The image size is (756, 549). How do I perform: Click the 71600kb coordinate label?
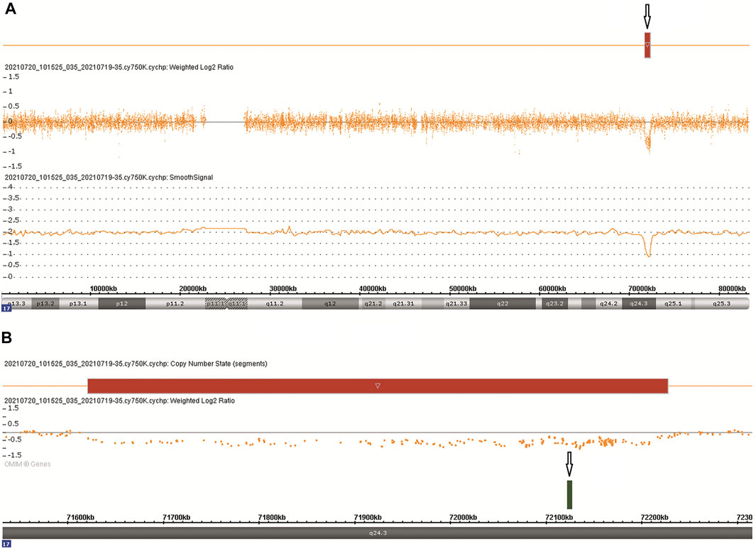pos(80,517)
